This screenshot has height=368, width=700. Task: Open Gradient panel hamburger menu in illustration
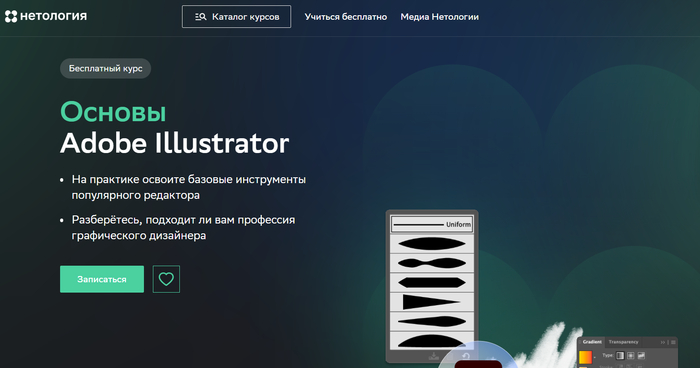click(x=673, y=342)
